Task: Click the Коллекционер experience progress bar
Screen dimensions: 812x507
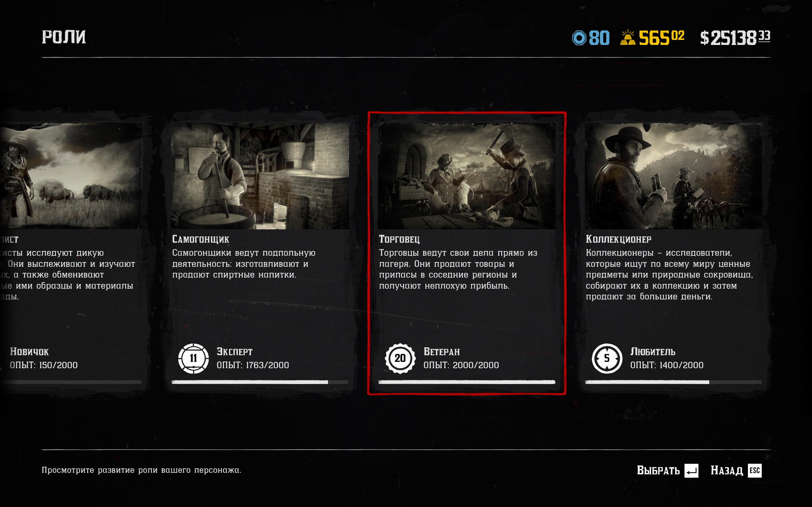Action: 673,382
